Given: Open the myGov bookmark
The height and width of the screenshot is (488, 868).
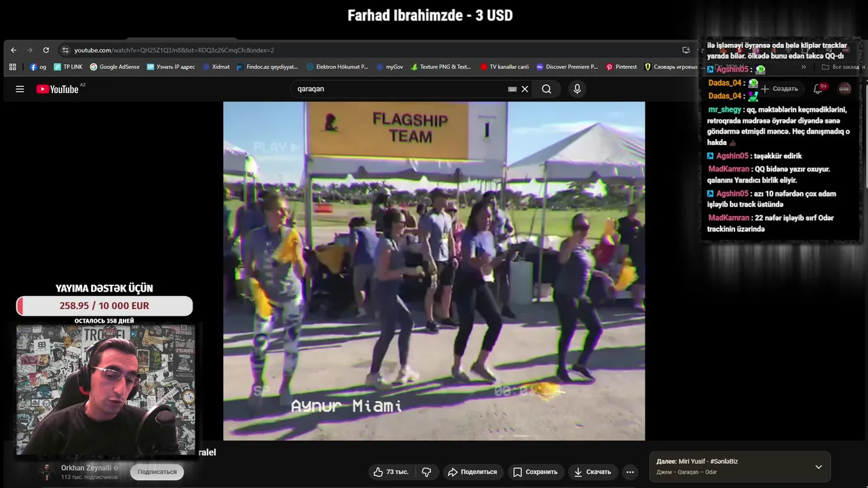Looking at the screenshot, I should click(x=389, y=67).
